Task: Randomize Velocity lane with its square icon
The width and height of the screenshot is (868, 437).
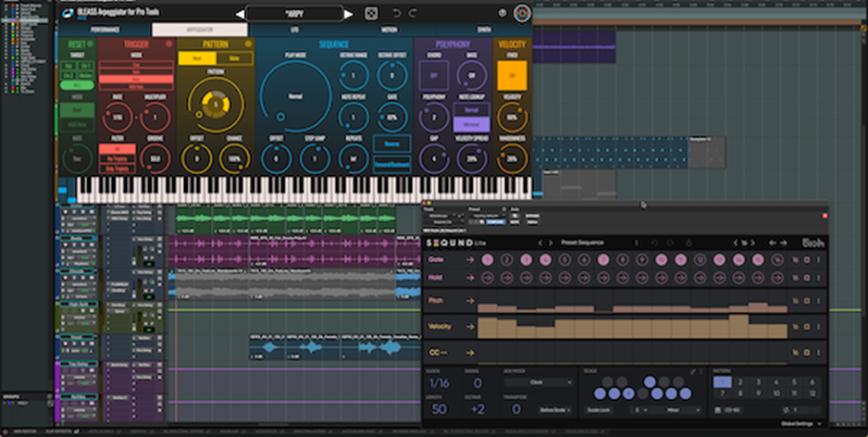Action: tap(807, 327)
